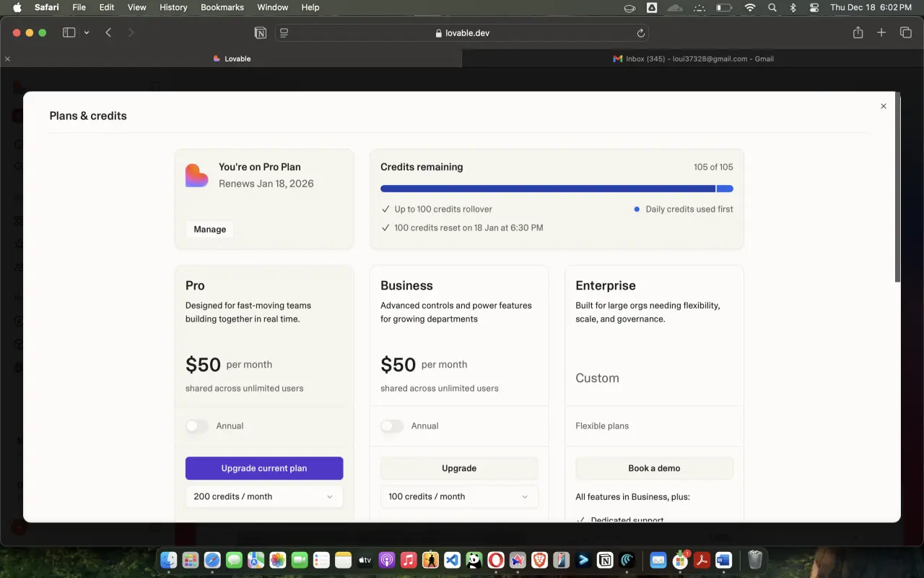924x578 pixels.
Task: Open Photos from the Dock
Action: tap(278, 560)
